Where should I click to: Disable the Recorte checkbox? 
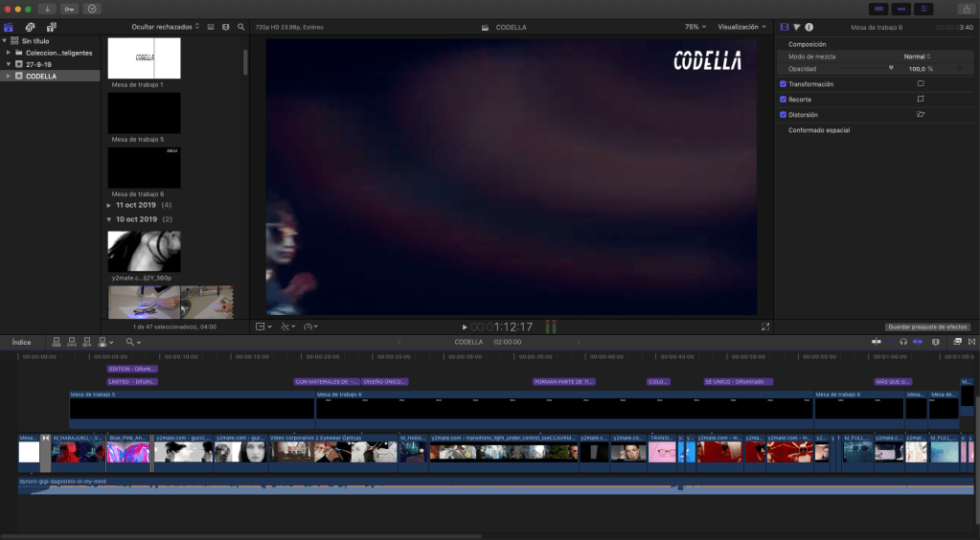pos(783,99)
